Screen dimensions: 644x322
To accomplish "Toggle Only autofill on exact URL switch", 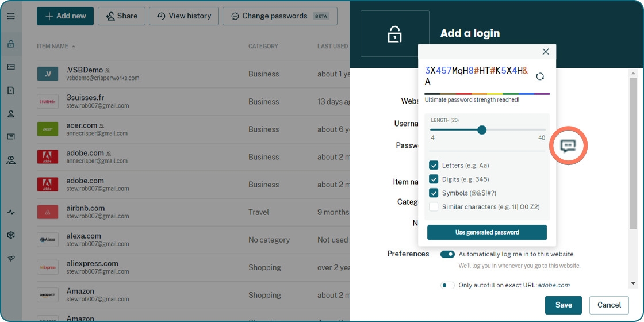I will tap(448, 285).
